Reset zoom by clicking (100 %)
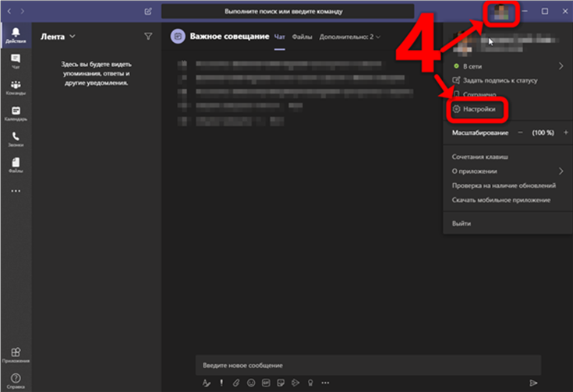Viewport: 573px width, 392px height. (543, 132)
